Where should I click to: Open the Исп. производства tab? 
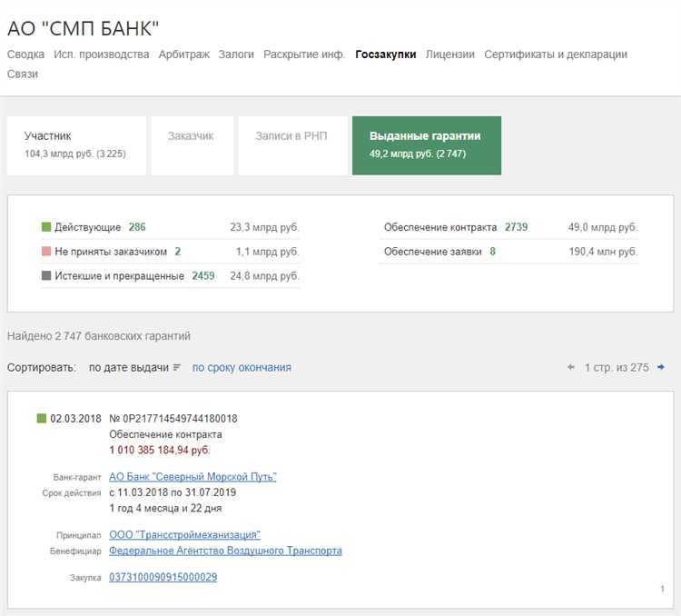pyautogui.click(x=101, y=55)
